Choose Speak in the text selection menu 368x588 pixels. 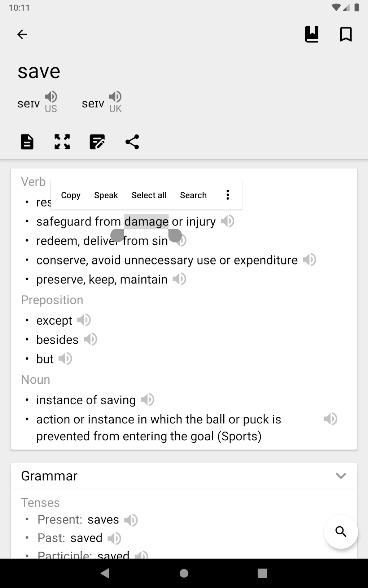(106, 195)
